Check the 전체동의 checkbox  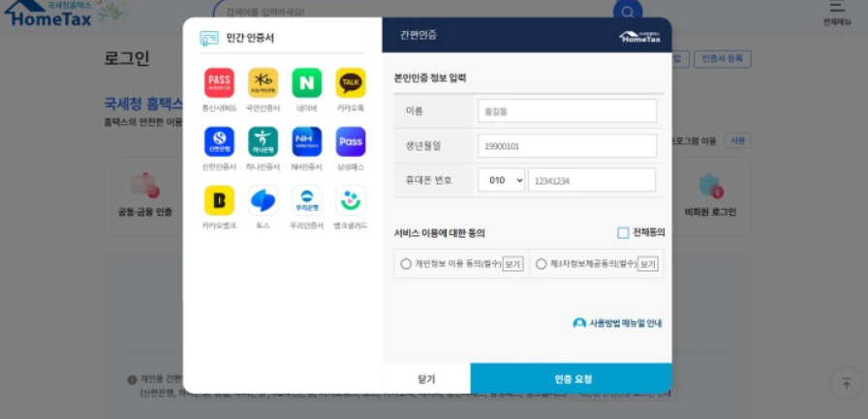(623, 233)
